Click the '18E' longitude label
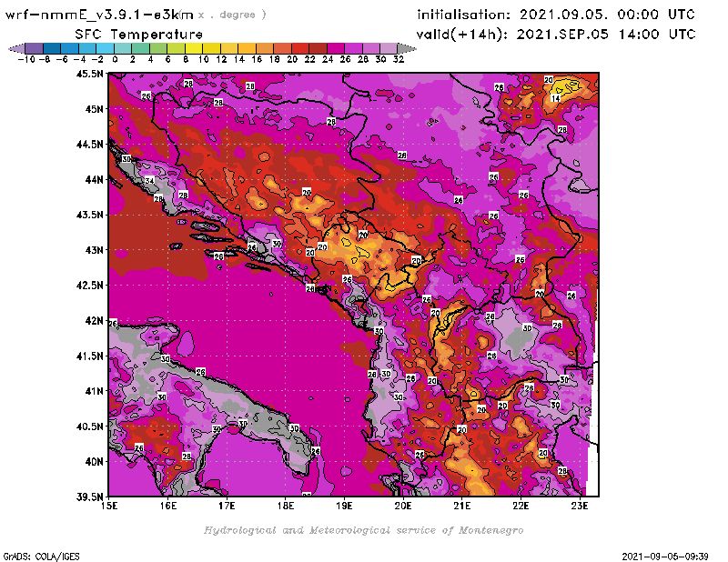The image size is (728, 562). [x=286, y=506]
